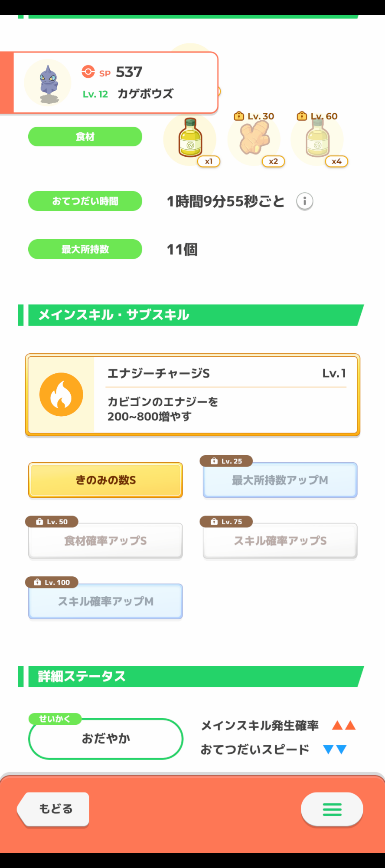Screen dimensions: 385x868
Task: Open the hamburger menu button
Action: (x=332, y=809)
